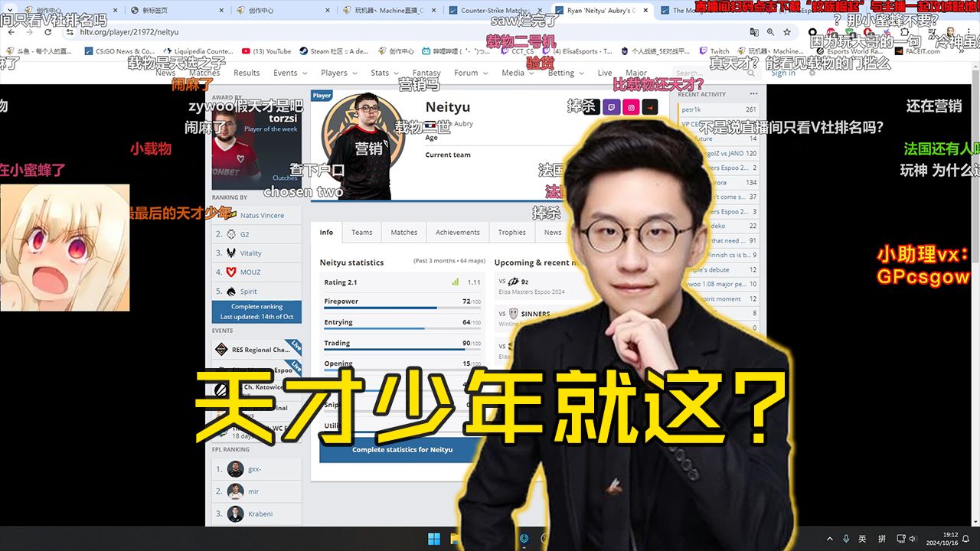Open the Results page in HLTV nav
Screen dimensions: 980x551
pos(247,73)
